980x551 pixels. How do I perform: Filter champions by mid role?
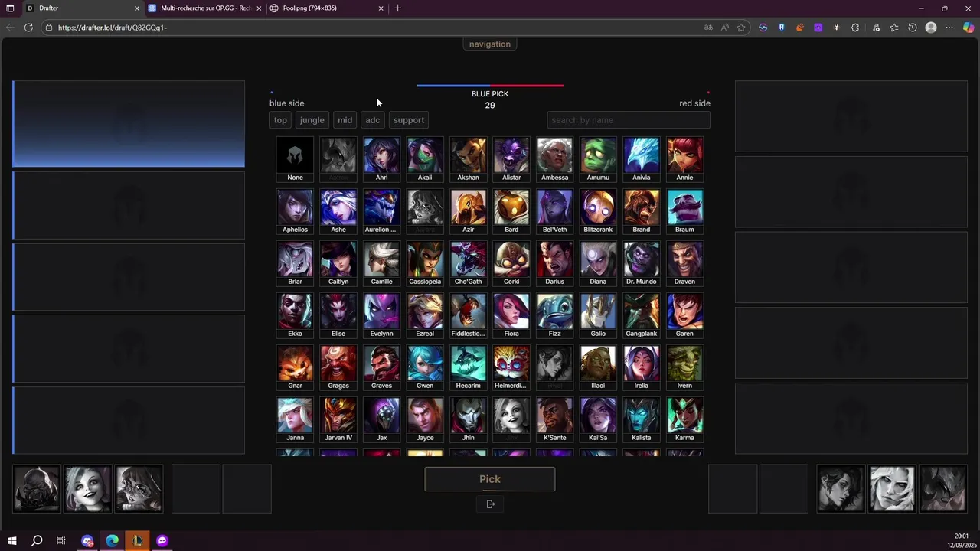tap(345, 120)
